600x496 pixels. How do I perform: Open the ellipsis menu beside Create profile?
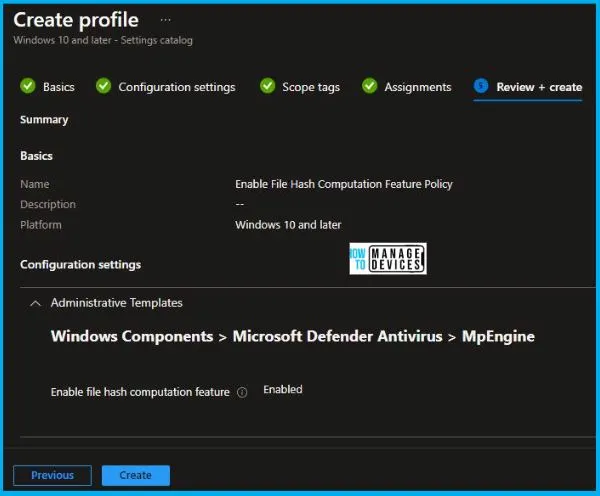pyautogui.click(x=165, y=20)
